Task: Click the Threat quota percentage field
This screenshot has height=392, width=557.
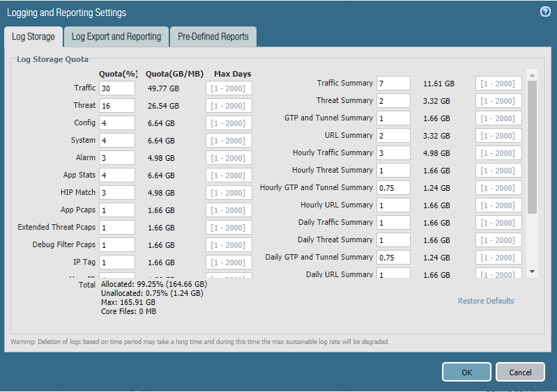Action: (116, 106)
